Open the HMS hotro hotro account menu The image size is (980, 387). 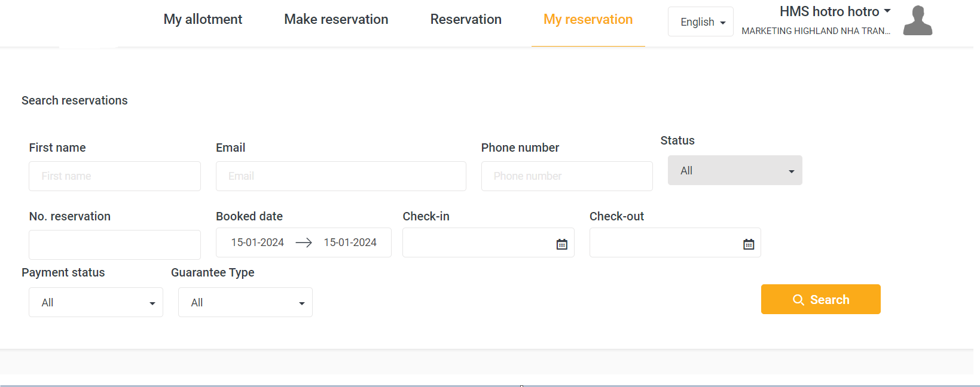835,12
